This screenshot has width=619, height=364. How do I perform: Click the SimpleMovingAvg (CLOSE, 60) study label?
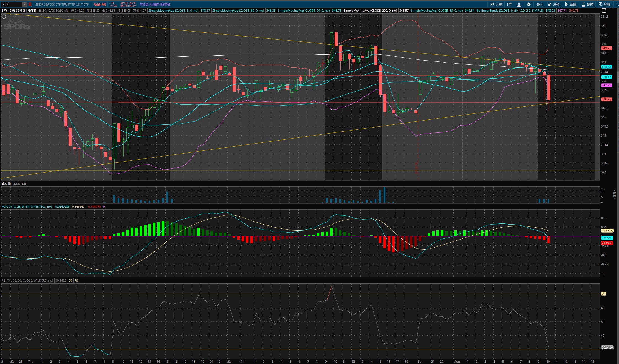coord(238,11)
